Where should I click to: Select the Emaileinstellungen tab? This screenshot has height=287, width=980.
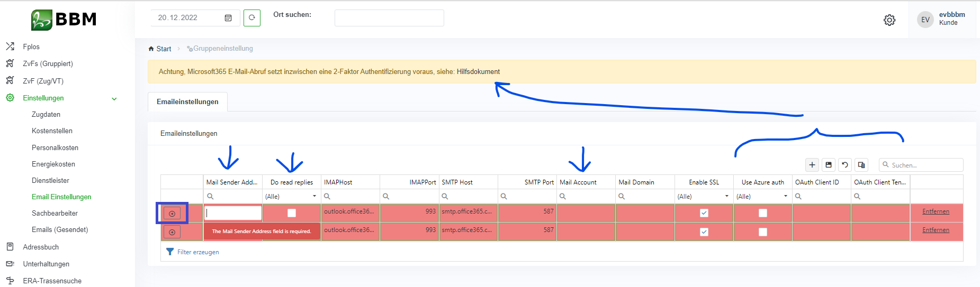187,101
